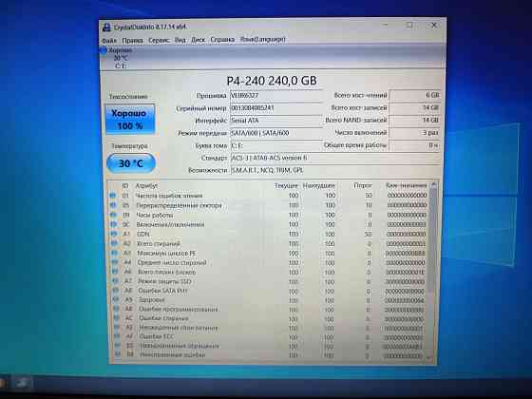
Task: Select the Ошибки SATA PHY row name
Action: coord(162,291)
